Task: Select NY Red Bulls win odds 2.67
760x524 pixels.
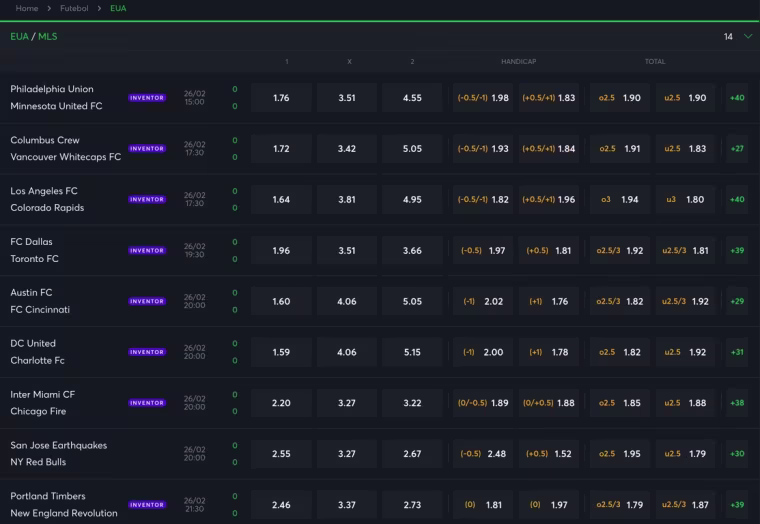Action: (x=412, y=454)
